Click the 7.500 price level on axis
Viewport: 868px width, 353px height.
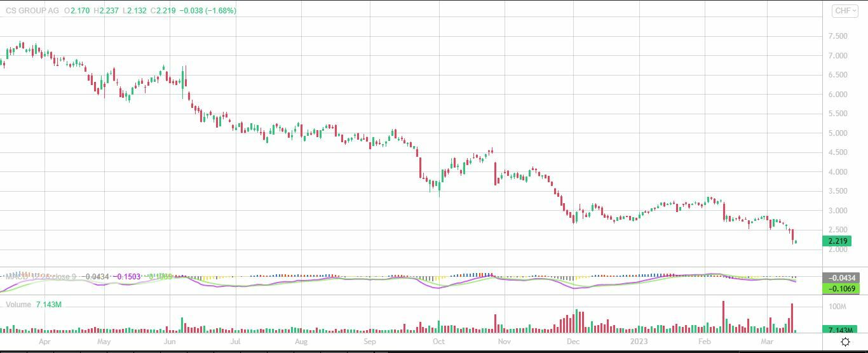[839, 37]
